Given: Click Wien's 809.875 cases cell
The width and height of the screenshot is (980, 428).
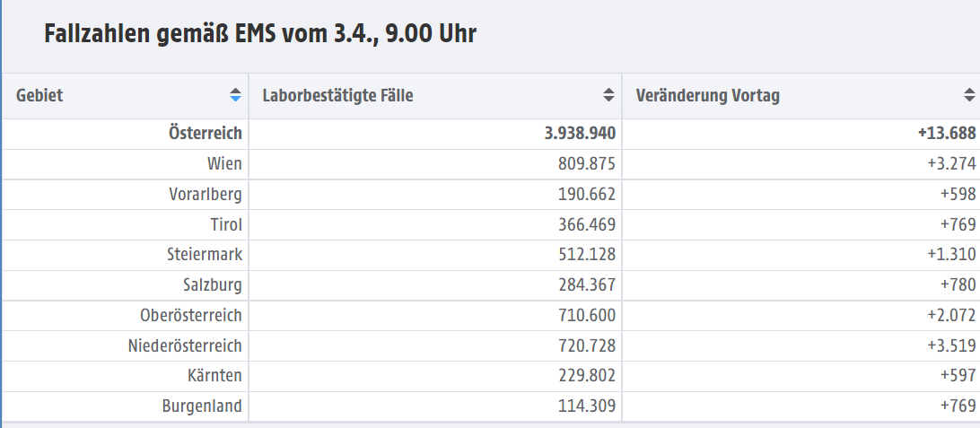Looking at the screenshot, I should click(x=435, y=164).
